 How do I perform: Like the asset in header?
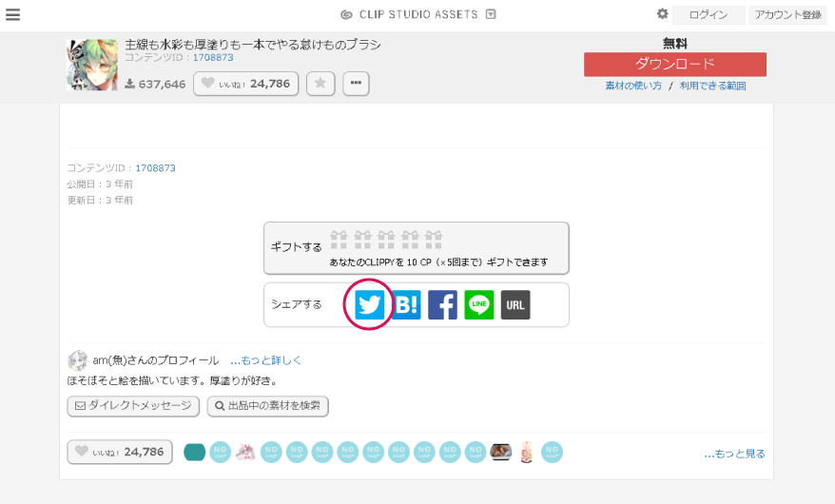click(x=245, y=84)
